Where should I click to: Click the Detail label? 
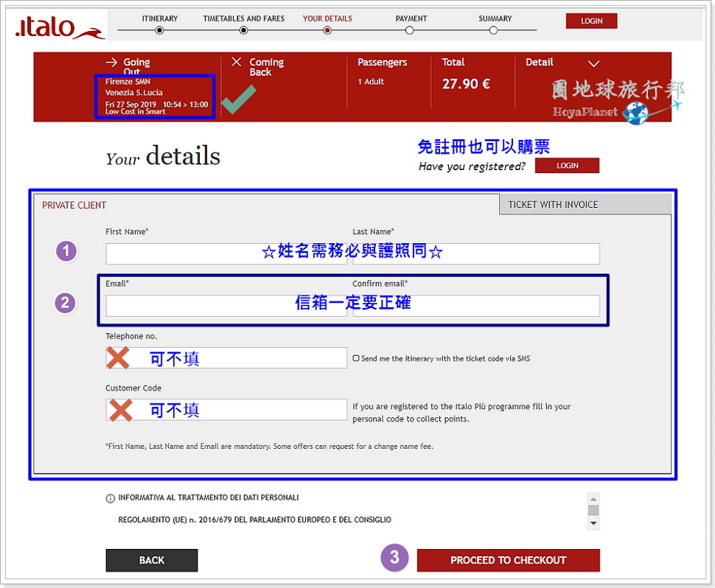[x=540, y=62]
